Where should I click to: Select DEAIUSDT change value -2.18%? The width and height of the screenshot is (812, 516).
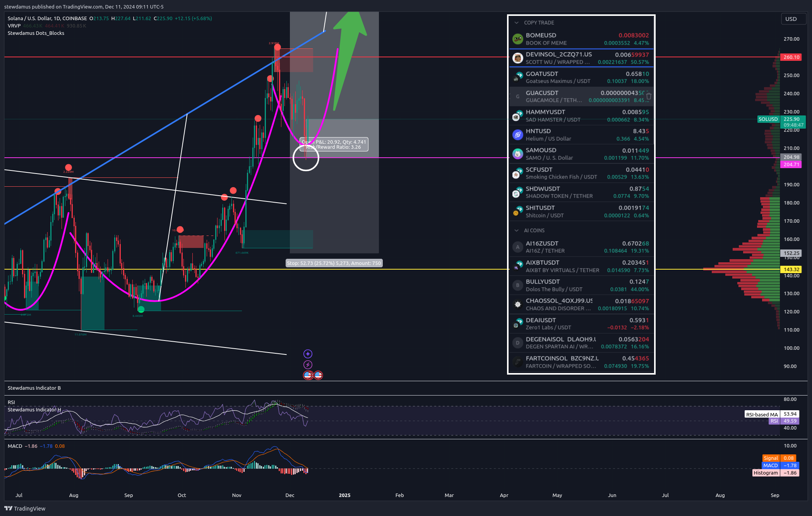pos(640,327)
